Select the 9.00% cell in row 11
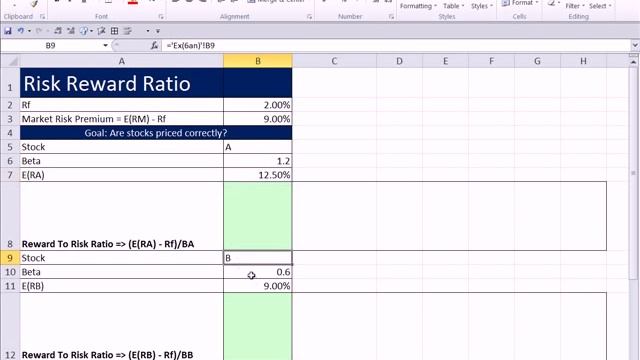640x360 pixels. click(258, 286)
